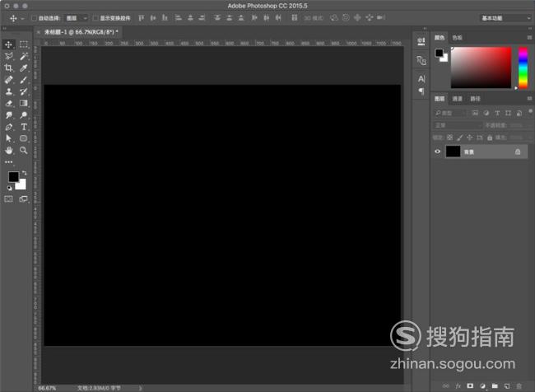Image resolution: width=535 pixels, height=392 pixels.
Task: Toggle Quick Mask mode
Action: [x=8, y=198]
